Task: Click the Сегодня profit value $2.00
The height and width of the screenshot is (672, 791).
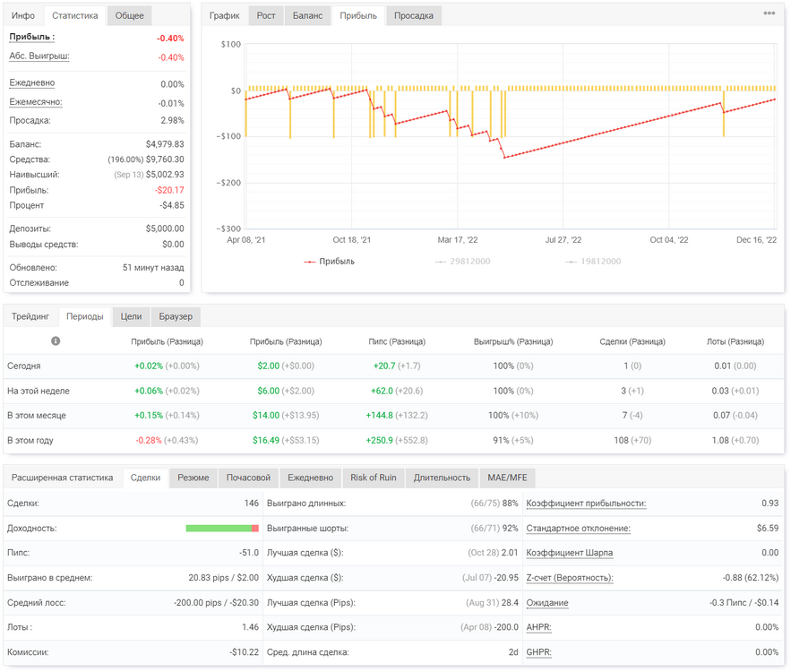Action: [x=269, y=366]
